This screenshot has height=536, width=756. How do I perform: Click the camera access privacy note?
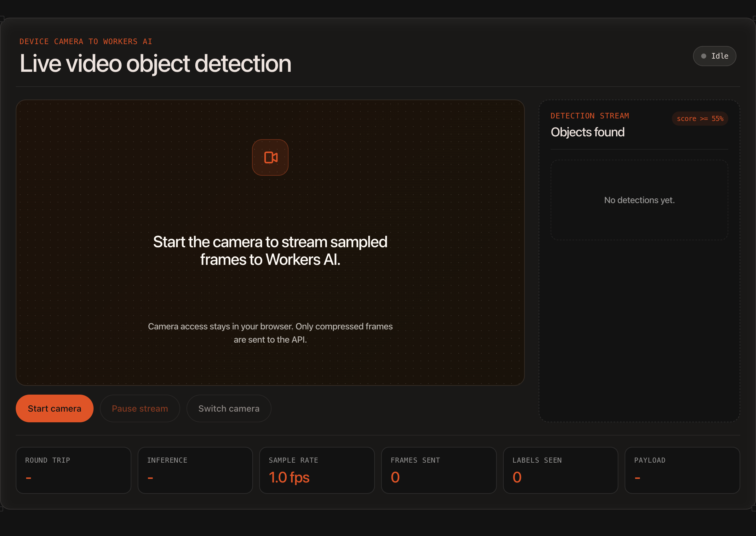(x=270, y=333)
